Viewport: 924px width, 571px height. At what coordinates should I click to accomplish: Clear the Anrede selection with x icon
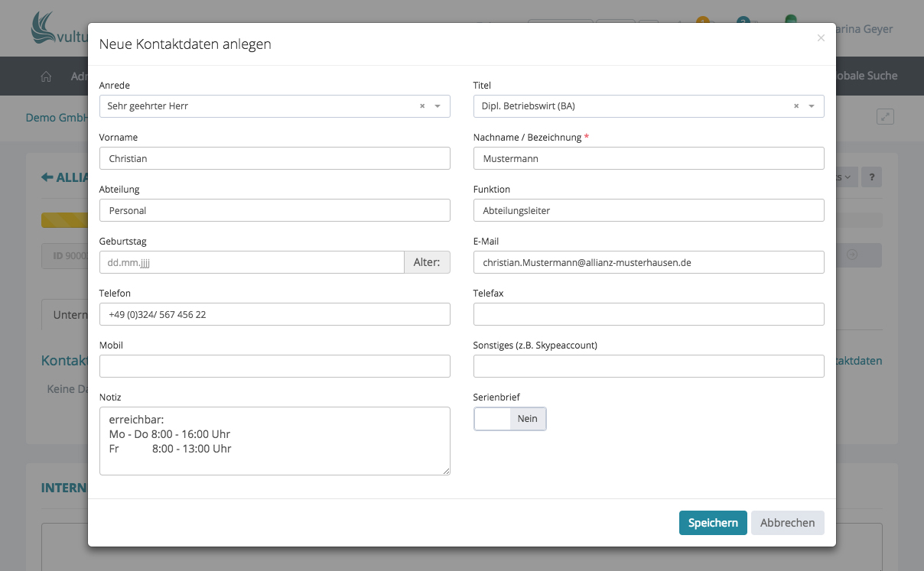point(422,106)
